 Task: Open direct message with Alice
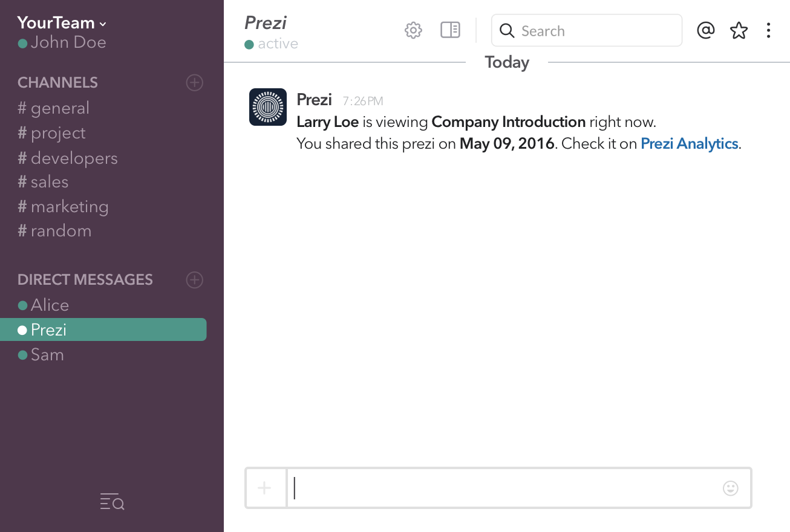[x=49, y=305]
